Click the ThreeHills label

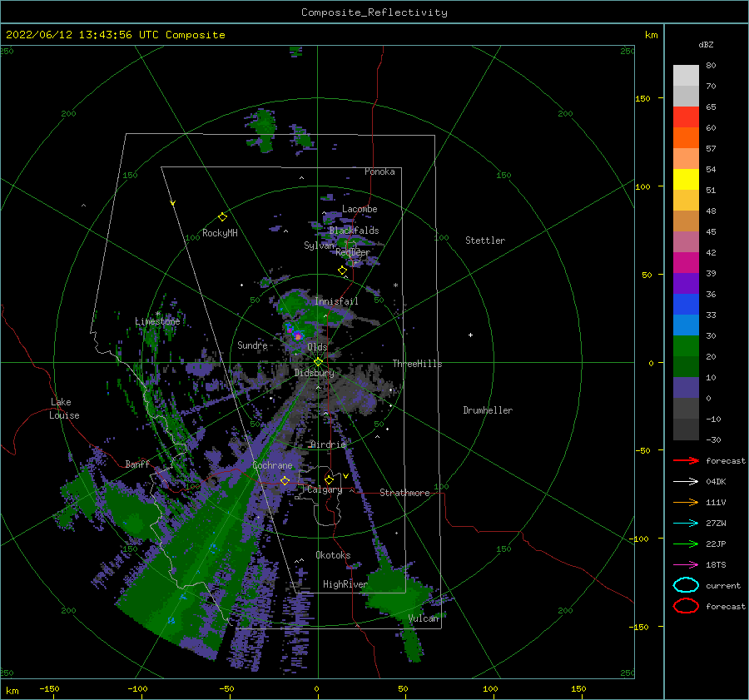tap(418, 364)
